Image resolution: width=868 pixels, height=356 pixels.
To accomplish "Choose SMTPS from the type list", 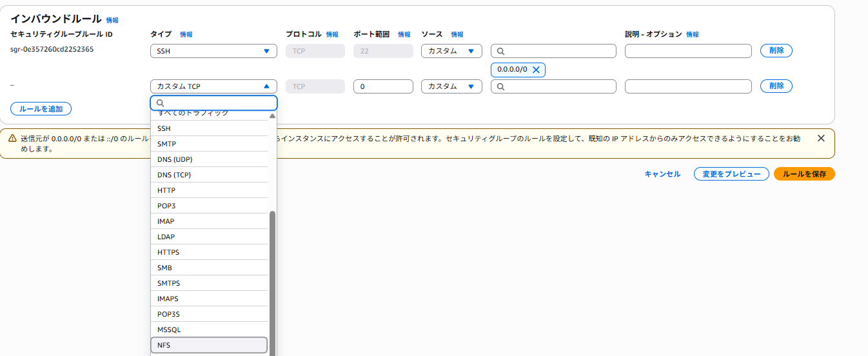I will click(x=209, y=283).
